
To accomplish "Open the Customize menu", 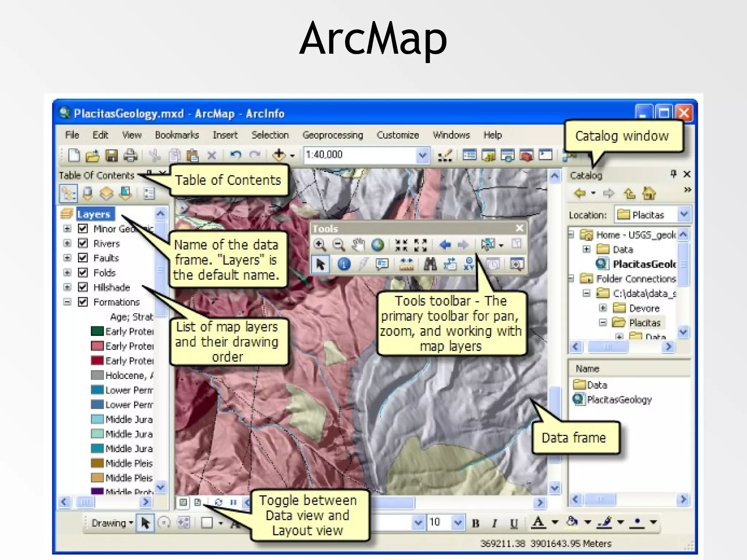I will [398, 135].
